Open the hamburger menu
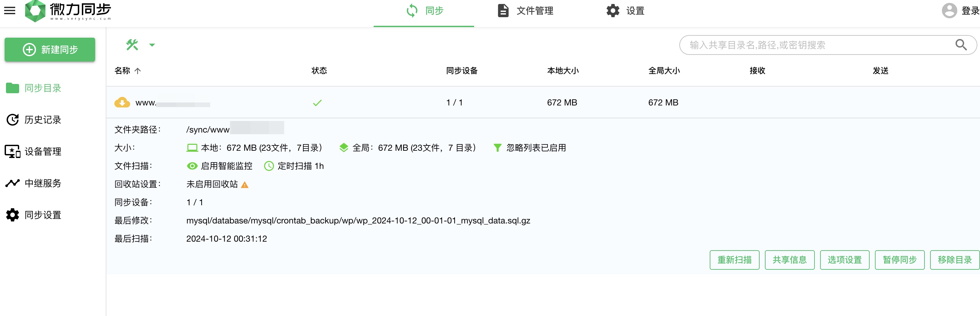Screen dimensions: 980x316 coord(10,11)
